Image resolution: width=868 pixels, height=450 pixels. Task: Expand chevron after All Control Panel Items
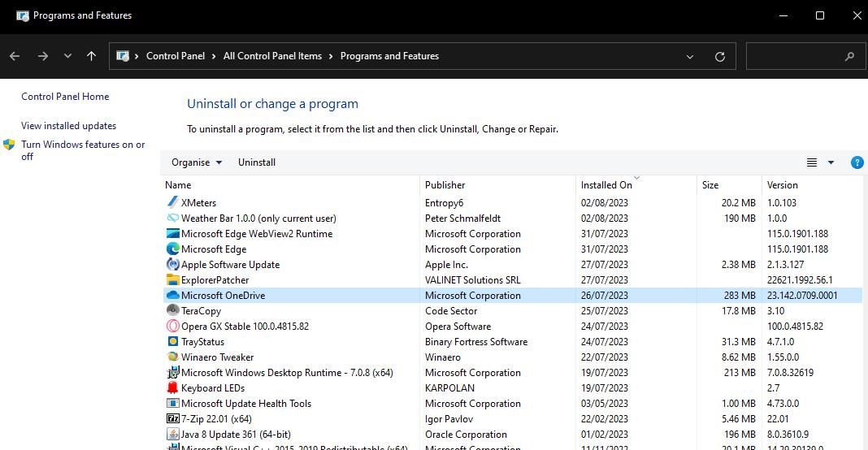tap(331, 56)
